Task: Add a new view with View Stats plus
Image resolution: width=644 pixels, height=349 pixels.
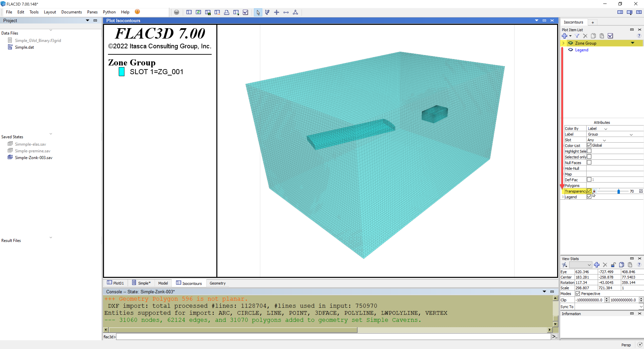Action: point(597,265)
